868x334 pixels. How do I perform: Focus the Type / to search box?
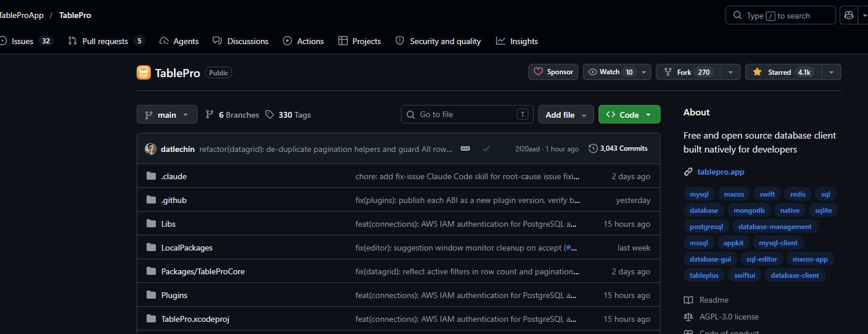click(x=781, y=15)
